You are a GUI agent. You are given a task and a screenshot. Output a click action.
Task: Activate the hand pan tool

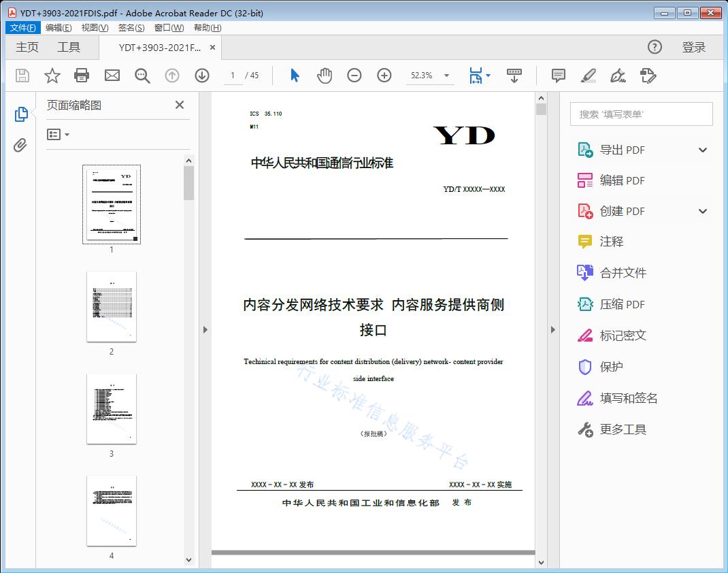click(x=325, y=76)
